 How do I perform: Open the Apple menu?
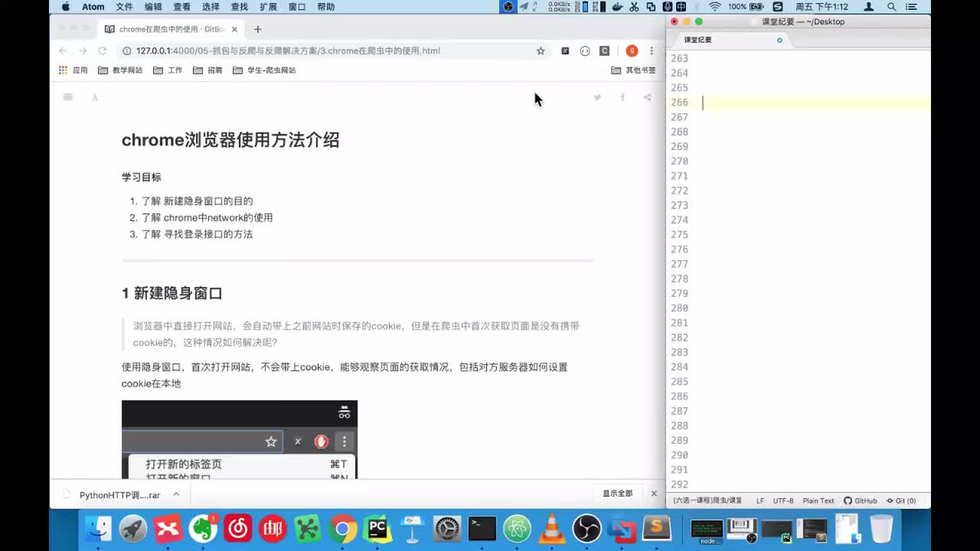[x=65, y=7]
